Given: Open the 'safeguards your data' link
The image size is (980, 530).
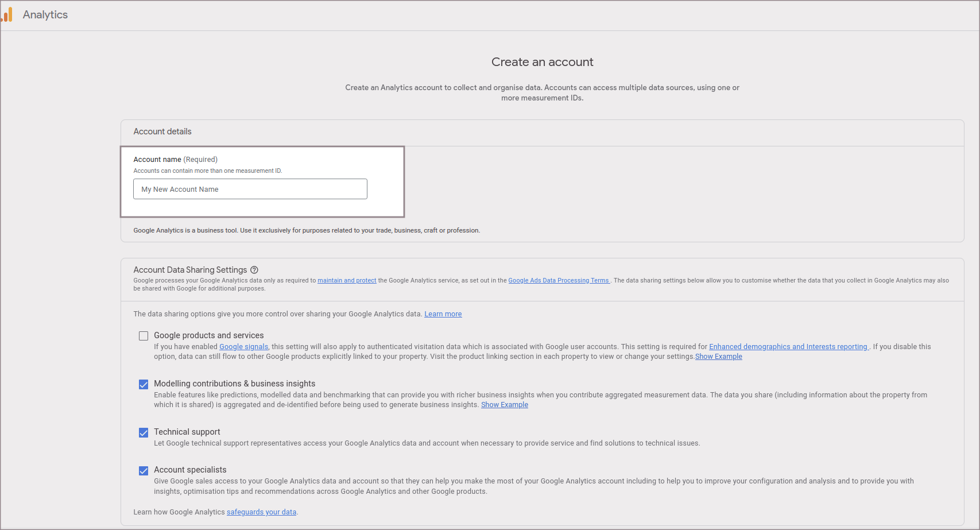Looking at the screenshot, I should (x=261, y=512).
